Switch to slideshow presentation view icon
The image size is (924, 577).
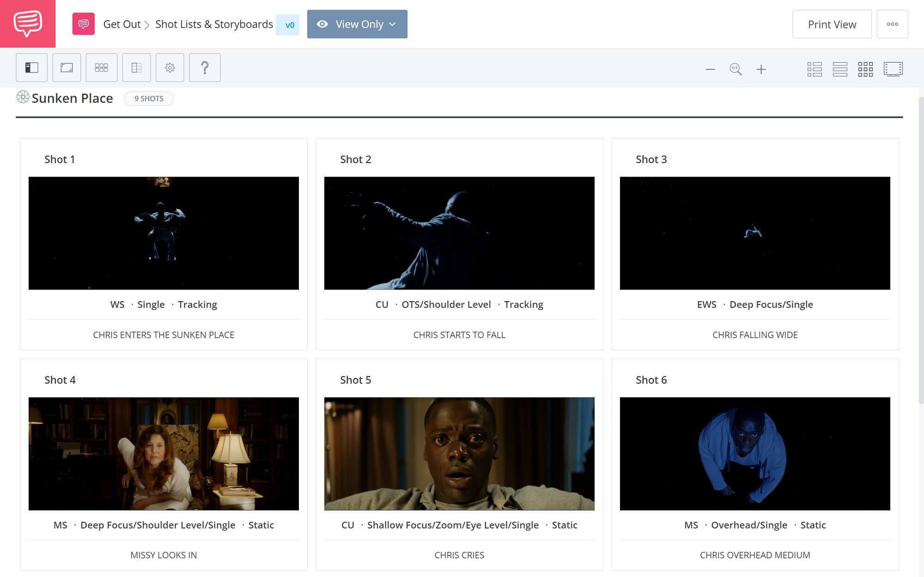tap(893, 69)
